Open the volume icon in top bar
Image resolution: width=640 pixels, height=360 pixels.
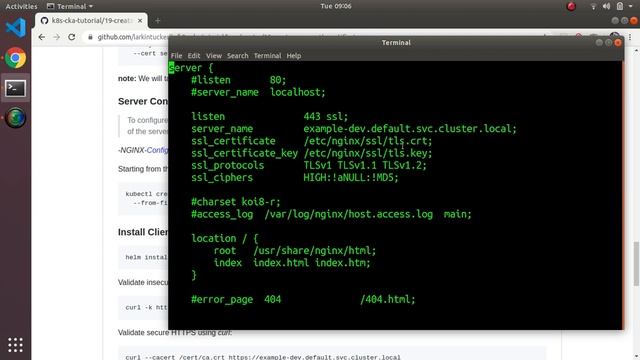click(607, 6)
